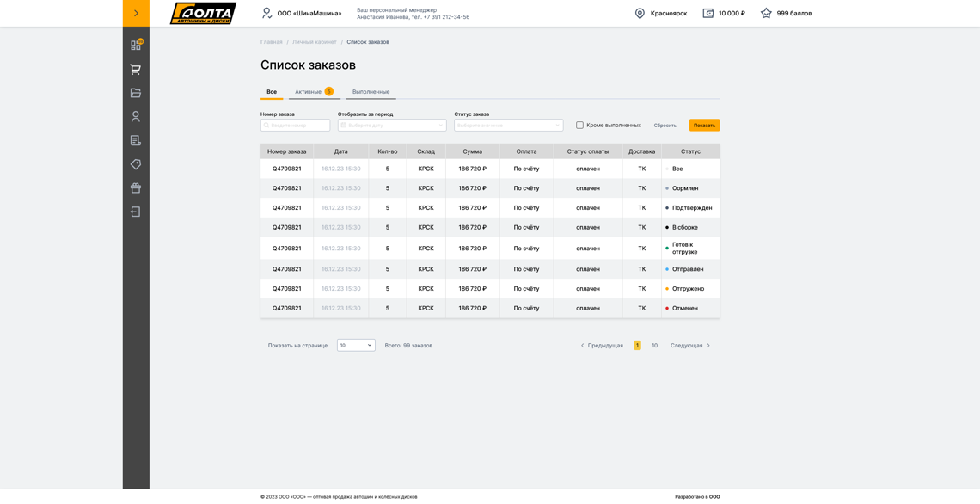Expand the sidebar with the arrow button
Viewport: 980px width, 504px height.
136,13
